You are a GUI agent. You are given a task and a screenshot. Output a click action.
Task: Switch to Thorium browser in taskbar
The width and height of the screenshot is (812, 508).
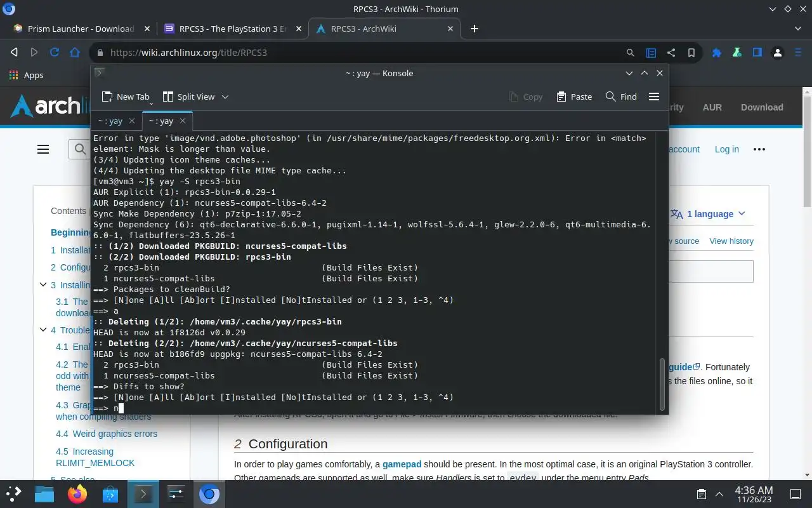tap(209, 493)
